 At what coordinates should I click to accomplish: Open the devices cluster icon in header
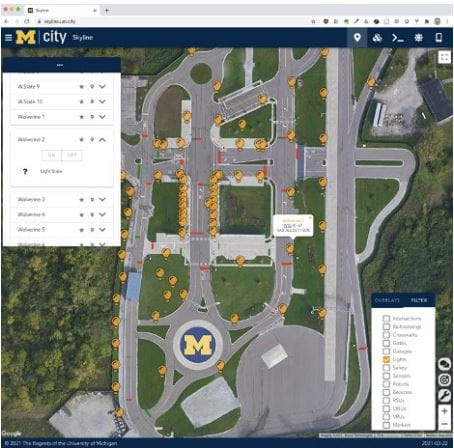[x=377, y=38]
